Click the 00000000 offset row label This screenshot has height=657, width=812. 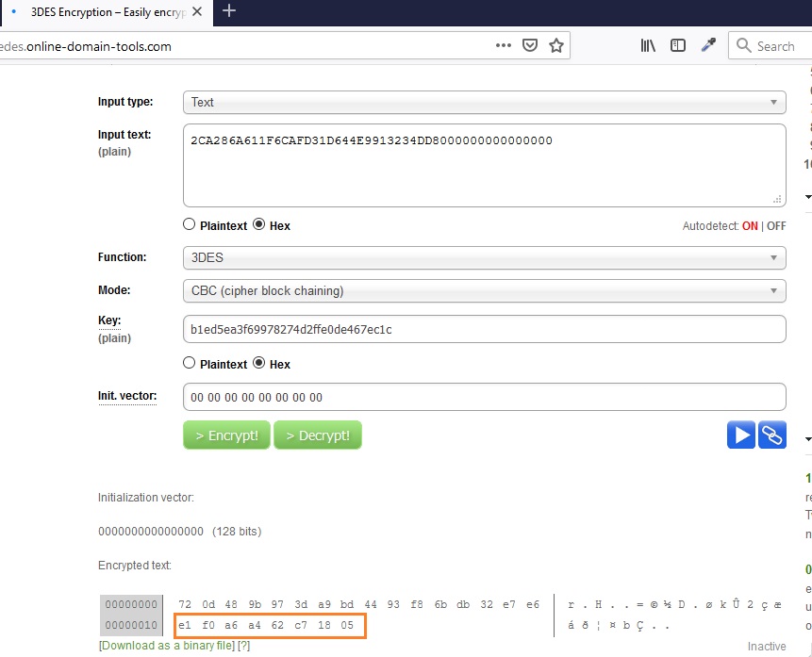point(131,604)
